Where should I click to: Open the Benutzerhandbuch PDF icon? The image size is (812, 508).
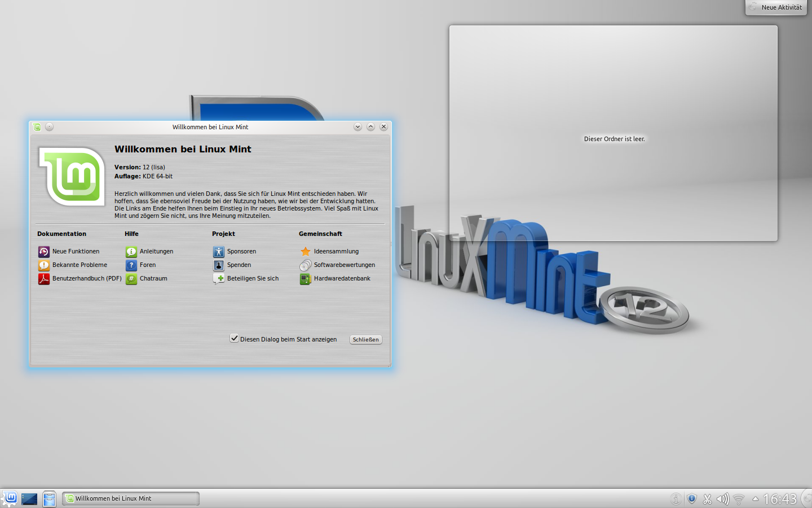[x=44, y=279]
